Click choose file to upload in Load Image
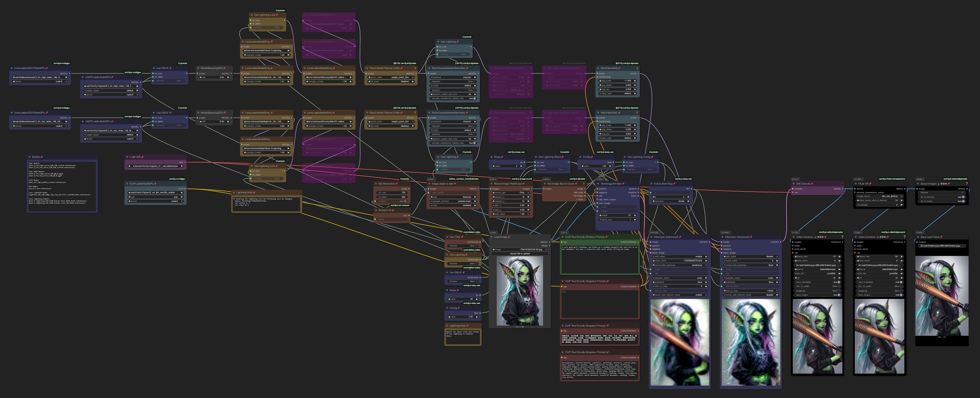Image resolution: width=980 pixels, height=398 pixels. pyautogui.click(x=520, y=253)
